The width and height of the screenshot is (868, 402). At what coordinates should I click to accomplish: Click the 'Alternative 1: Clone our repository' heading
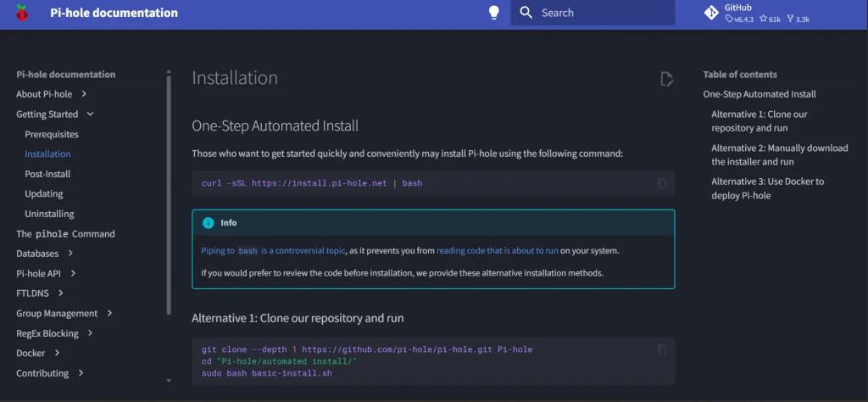(298, 318)
